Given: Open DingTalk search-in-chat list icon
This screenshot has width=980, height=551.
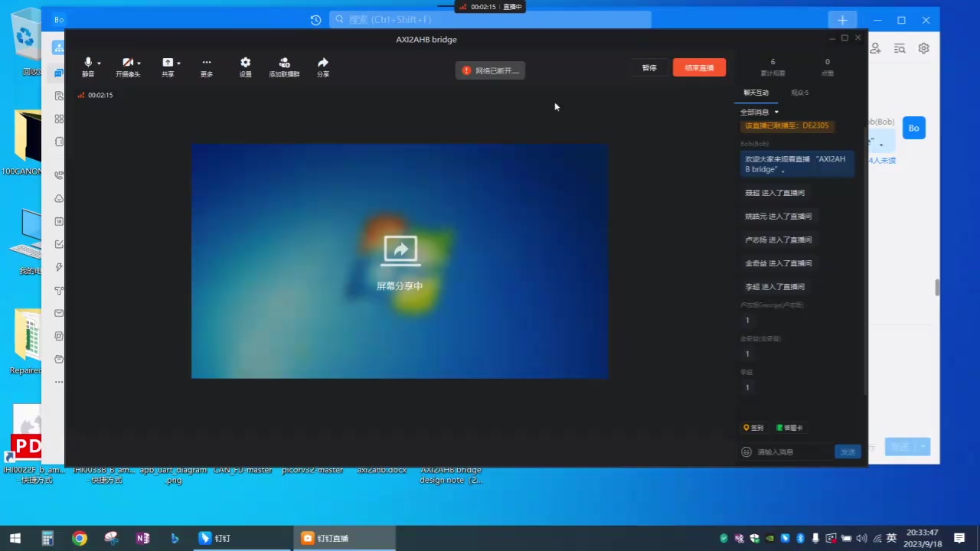Looking at the screenshot, I should 900,48.
